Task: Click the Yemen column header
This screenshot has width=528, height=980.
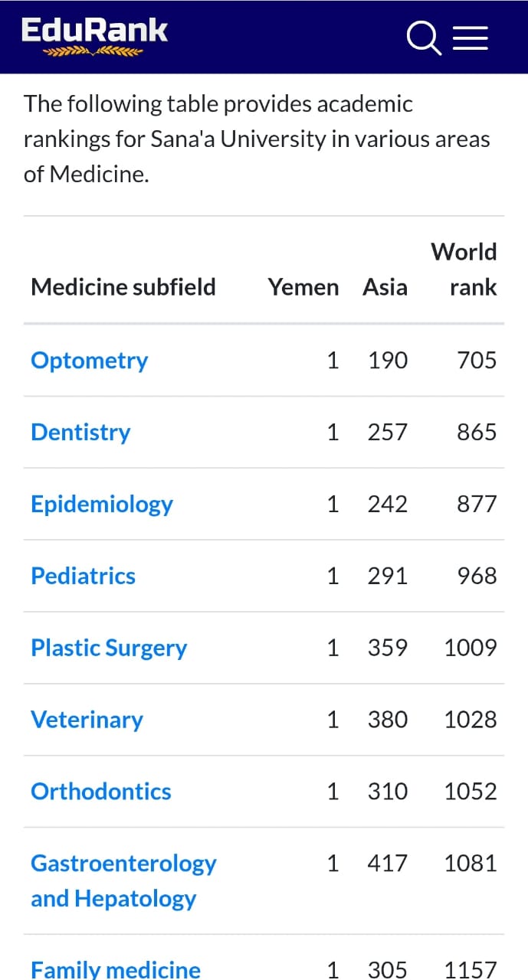Action: 303,288
